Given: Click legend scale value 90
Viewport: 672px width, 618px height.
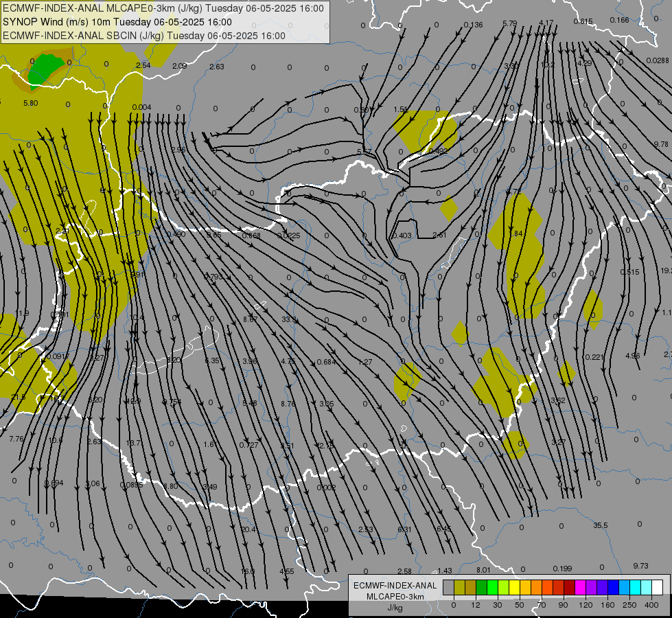Looking at the screenshot, I should coord(563,605).
